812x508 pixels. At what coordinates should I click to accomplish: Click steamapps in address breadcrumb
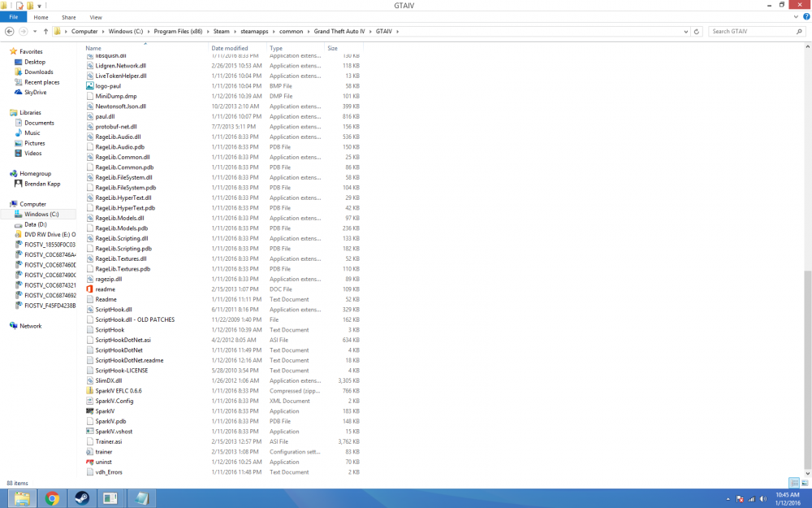pos(254,32)
